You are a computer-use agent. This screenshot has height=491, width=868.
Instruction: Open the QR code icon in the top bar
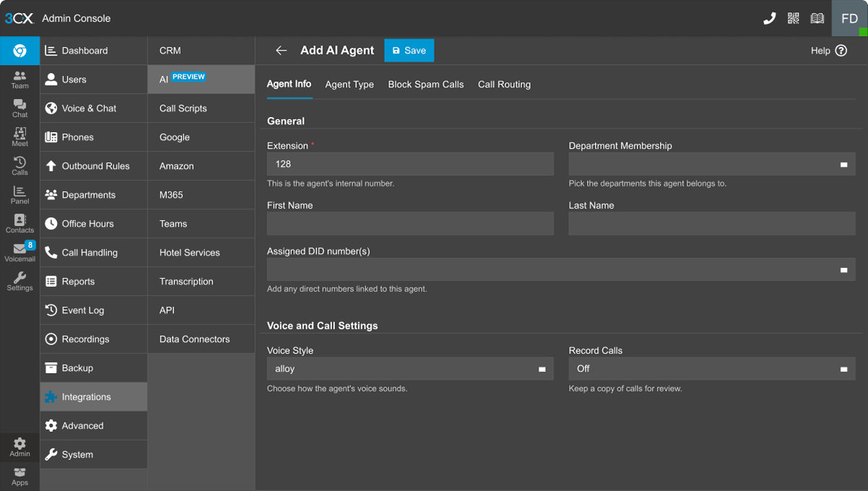click(x=793, y=17)
